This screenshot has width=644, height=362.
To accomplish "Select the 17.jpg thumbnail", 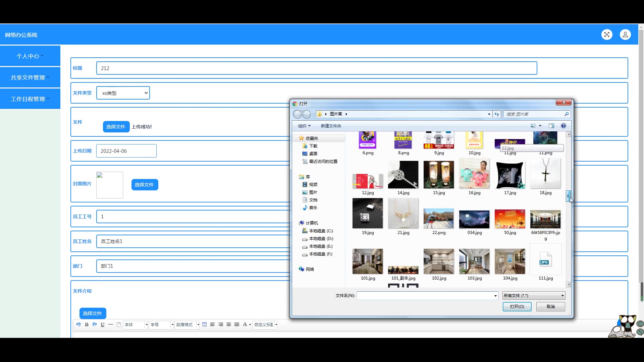I will coord(510,175).
